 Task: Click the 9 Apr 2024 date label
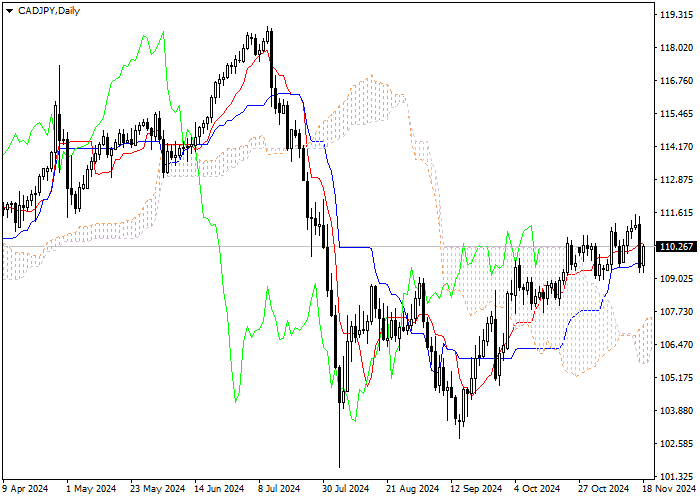coord(25,489)
